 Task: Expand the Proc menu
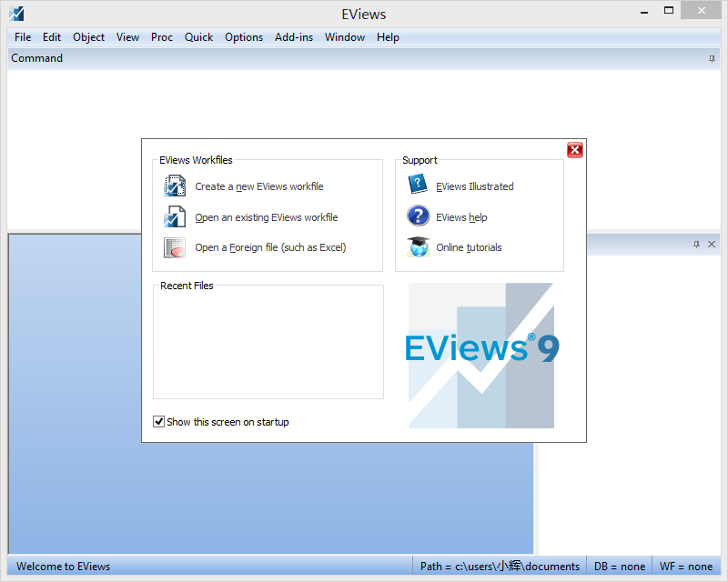(x=161, y=37)
